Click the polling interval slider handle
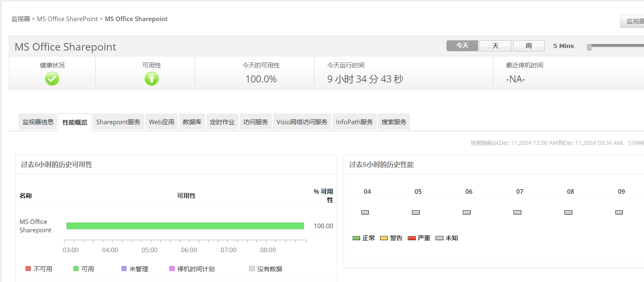The image size is (644, 282). (589, 47)
